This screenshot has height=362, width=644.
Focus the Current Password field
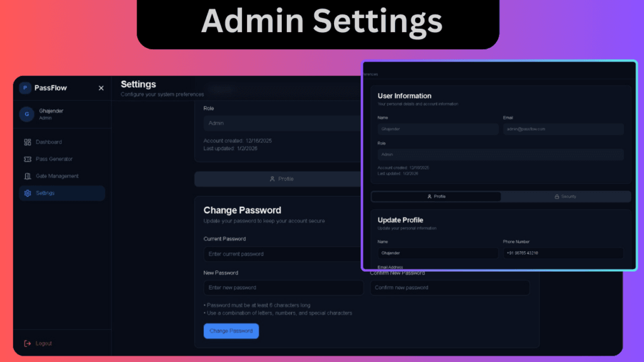coord(282,254)
